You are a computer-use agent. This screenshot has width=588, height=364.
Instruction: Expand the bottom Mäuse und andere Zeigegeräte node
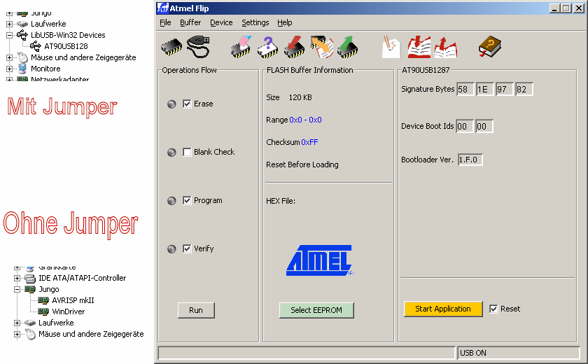17,334
